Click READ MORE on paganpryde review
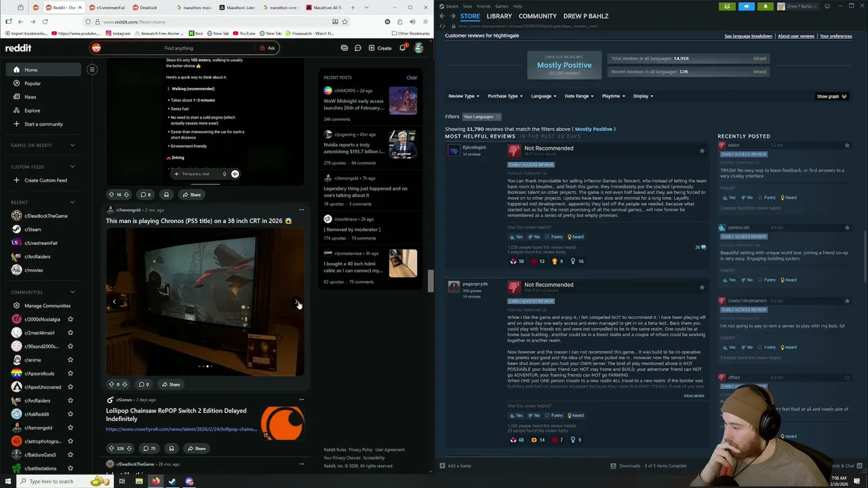 coord(694,396)
